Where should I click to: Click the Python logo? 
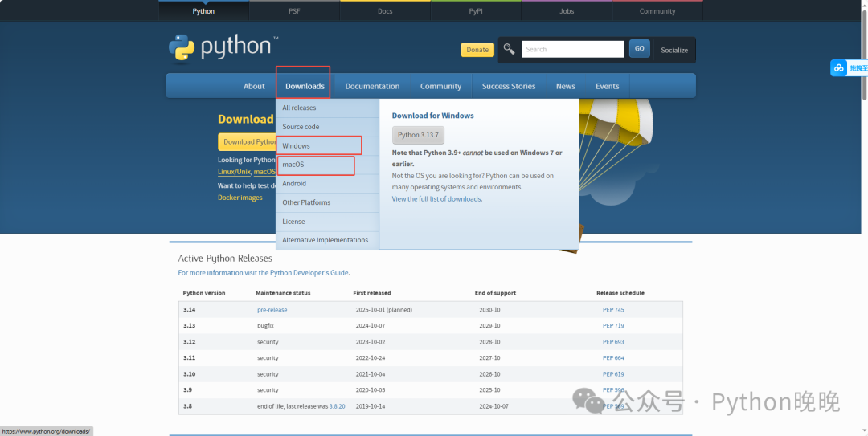tap(223, 48)
